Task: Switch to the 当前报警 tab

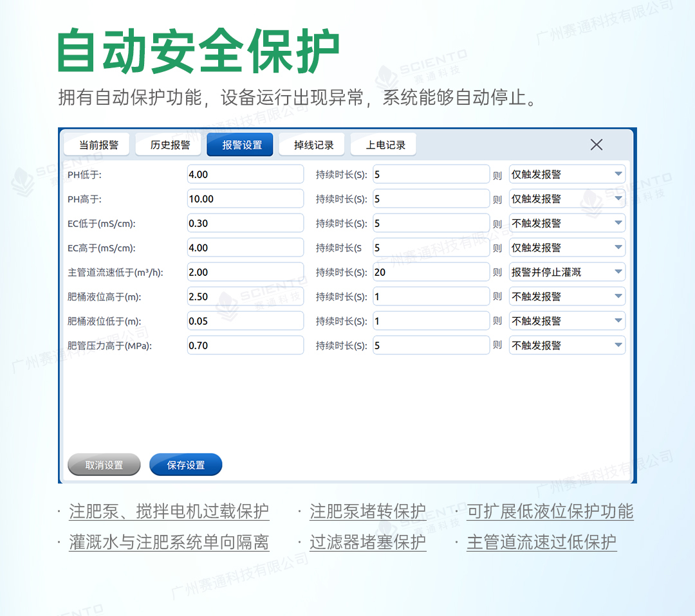Action: coord(96,144)
